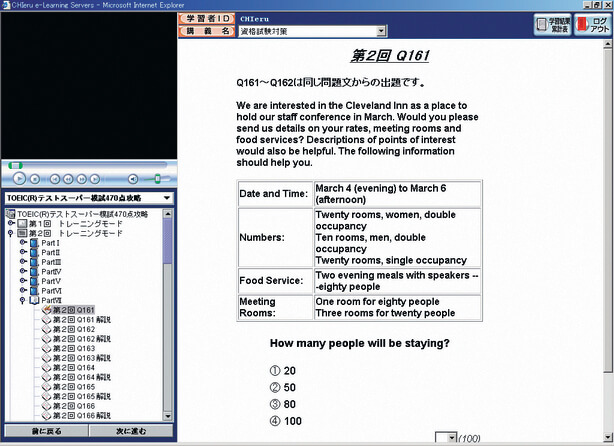Adjust the media player volume slider

click(157, 179)
